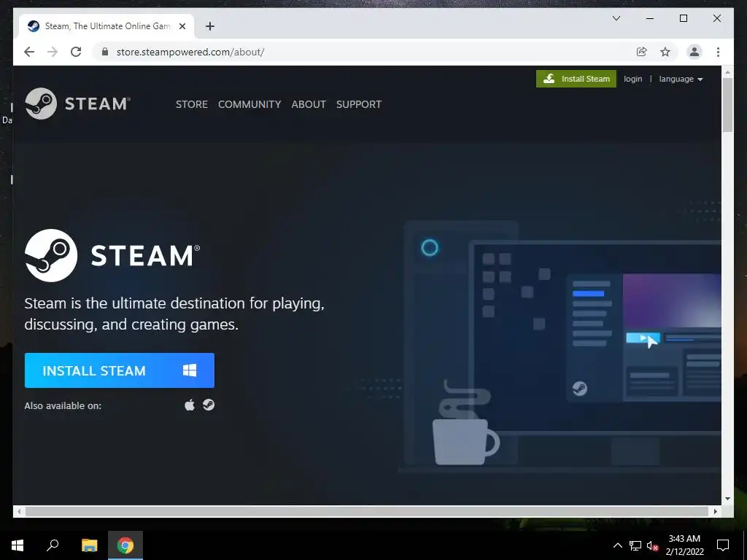The image size is (747, 560).
Task: Click the Chrome taskbar icon
Action: click(125, 545)
